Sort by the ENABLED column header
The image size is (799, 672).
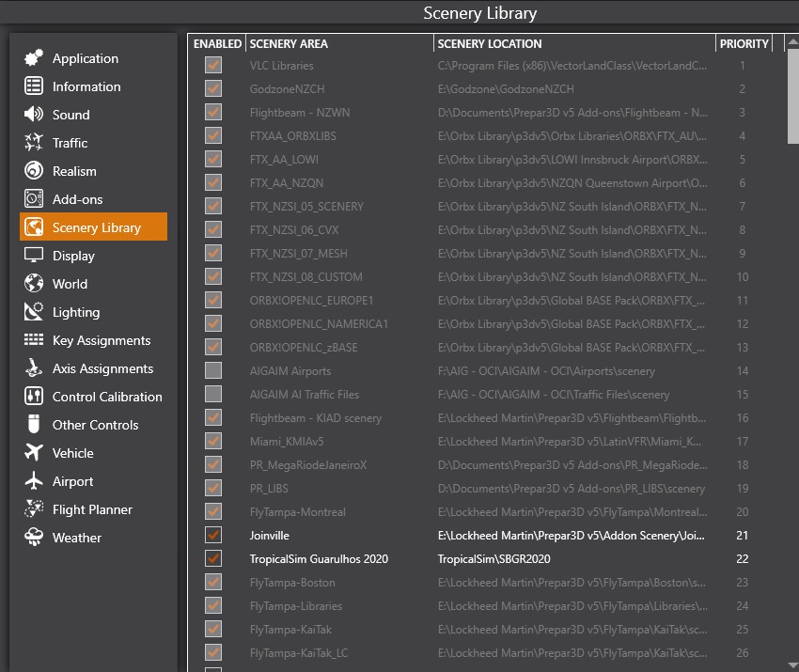click(217, 44)
